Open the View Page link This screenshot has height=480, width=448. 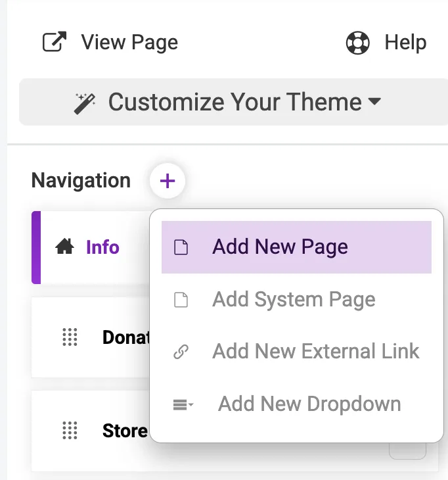(x=129, y=43)
